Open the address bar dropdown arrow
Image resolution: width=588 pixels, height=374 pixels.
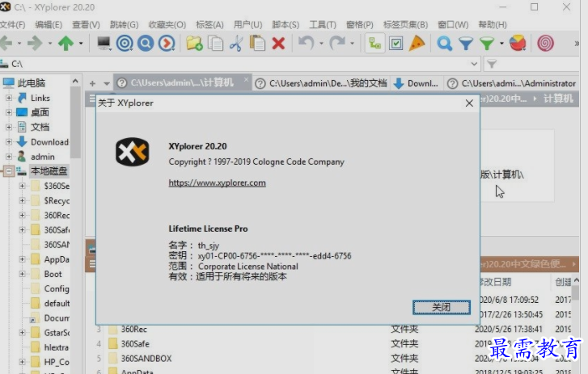pos(474,64)
